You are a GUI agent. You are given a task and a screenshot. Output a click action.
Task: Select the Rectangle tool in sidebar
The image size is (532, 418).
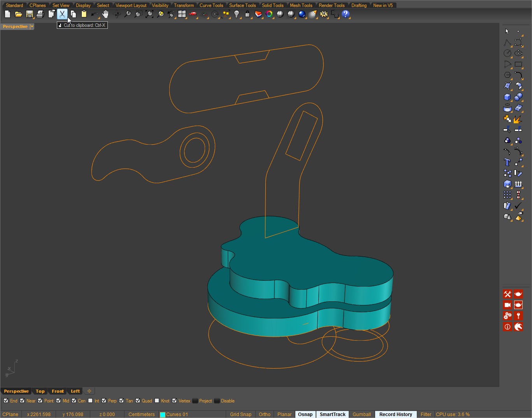pos(518,64)
